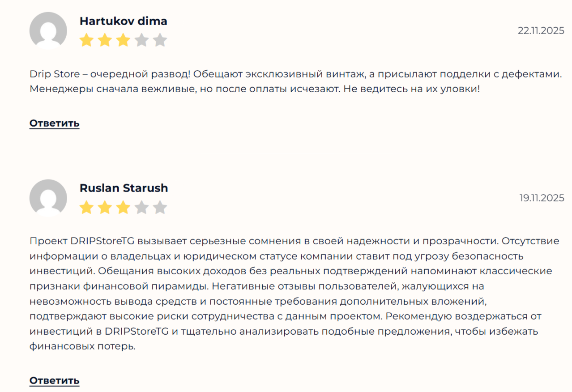
Task: Click fourth gray star in Ruslan Starush's rating
Action: (141, 208)
